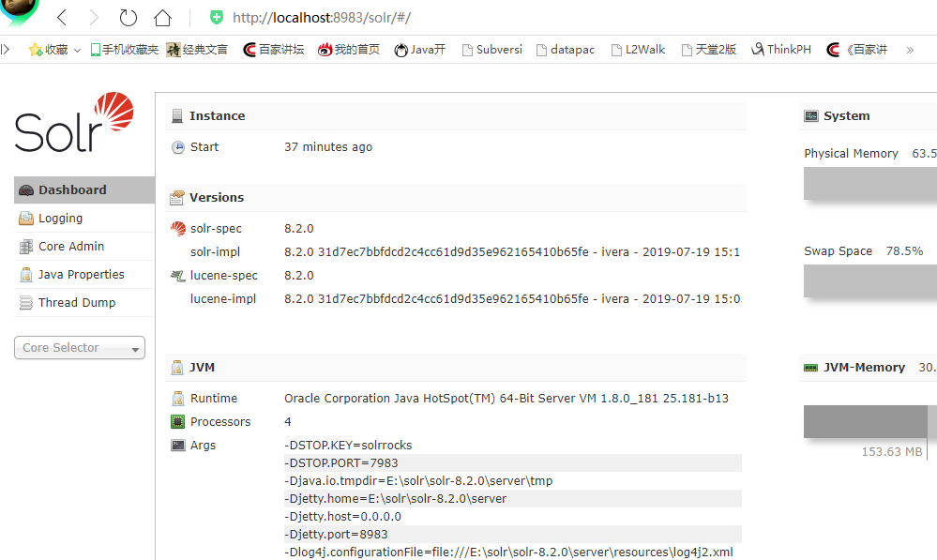937x560 pixels.
Task: Open 天堂2版 bookmark
Action: (709, 50)
